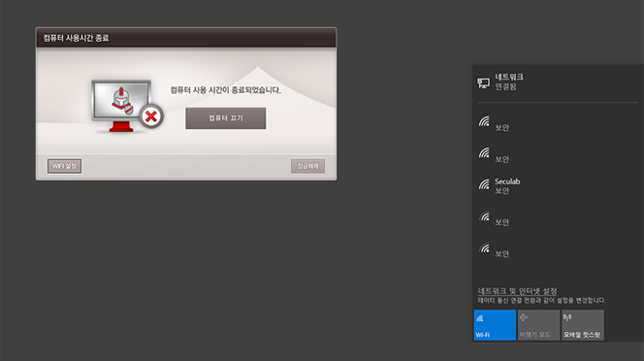
Task: Select the 네트워크 연결됨 wired connection entry
Action: click(558, 82)
